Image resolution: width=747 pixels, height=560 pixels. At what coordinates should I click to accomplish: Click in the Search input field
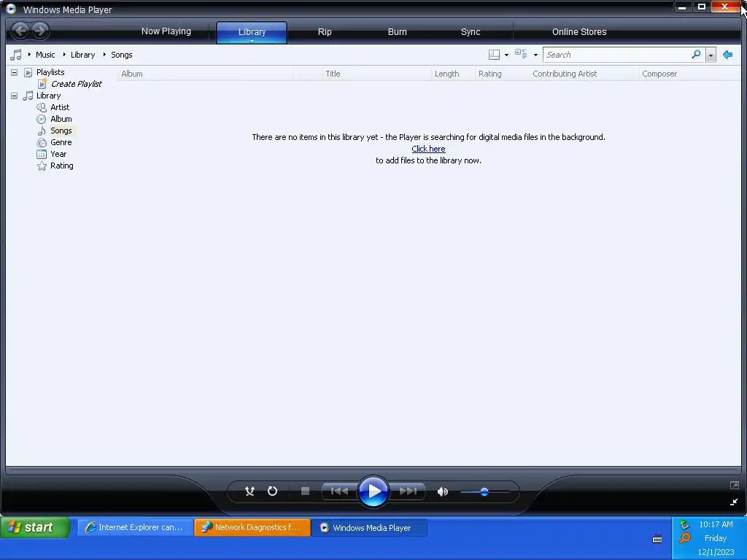point(617,55)
